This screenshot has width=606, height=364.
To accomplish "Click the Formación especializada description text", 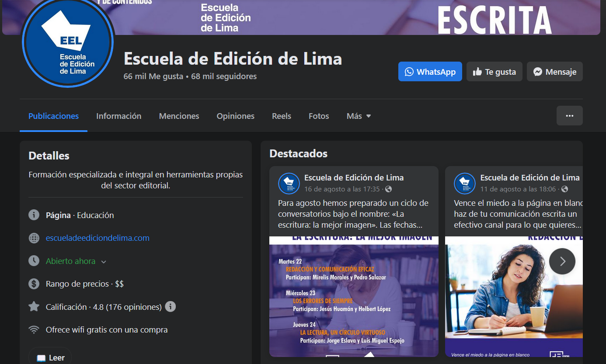I will 136,180.
